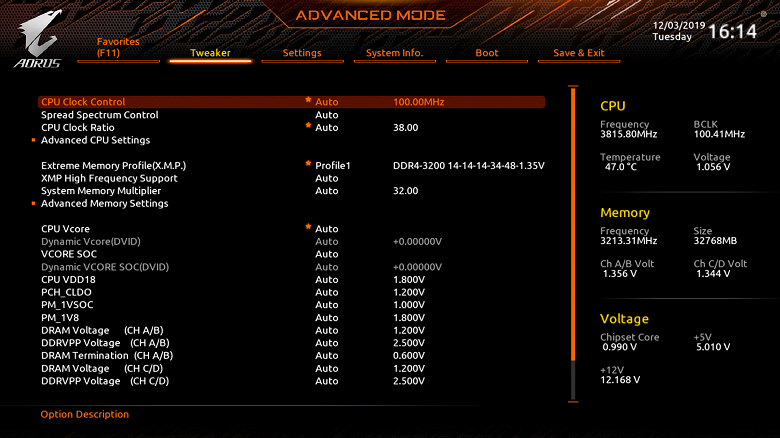Open Extreme Memory Profile Profile1 dropdown

[x=333, y=166]
